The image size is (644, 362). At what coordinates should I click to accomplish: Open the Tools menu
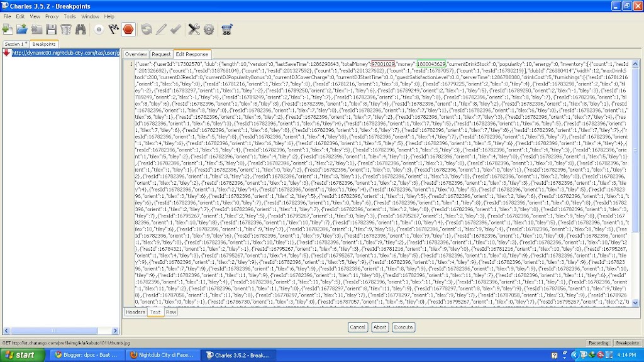[69, 16]
